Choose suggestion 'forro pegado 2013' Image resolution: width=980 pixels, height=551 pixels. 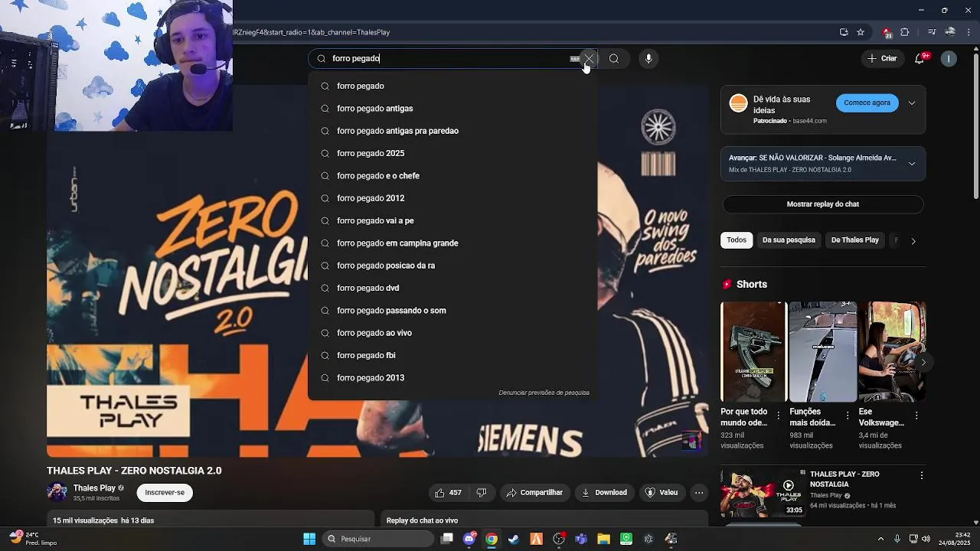(x=452, y=378)
